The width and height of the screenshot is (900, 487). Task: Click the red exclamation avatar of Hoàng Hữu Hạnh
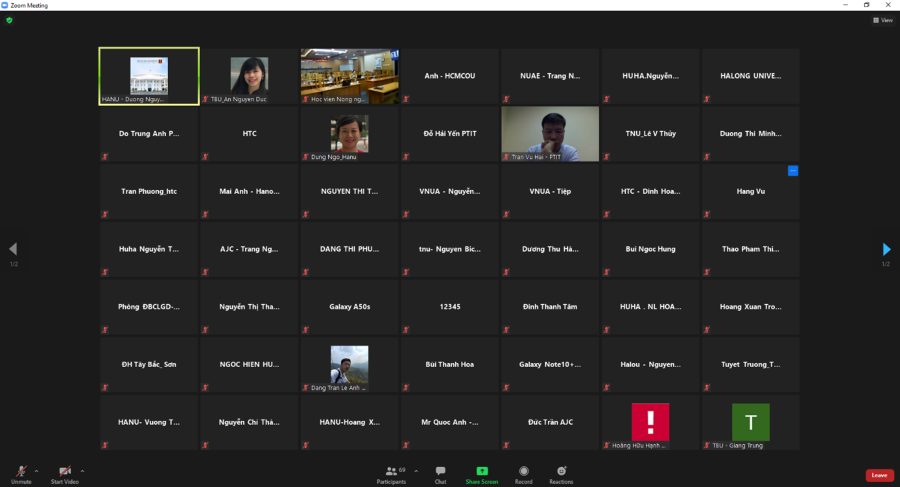click(x=650, y=422)
